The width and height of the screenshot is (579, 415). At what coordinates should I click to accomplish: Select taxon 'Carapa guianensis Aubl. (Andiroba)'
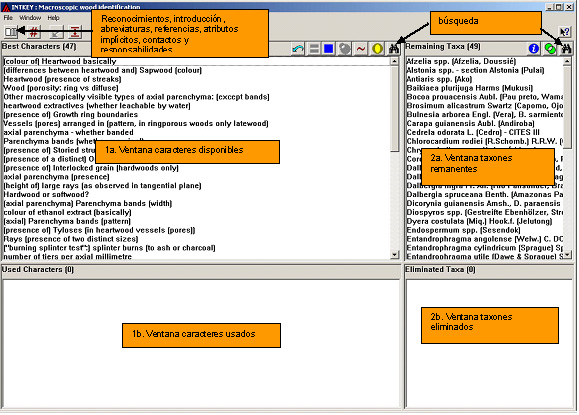[470, 123]
